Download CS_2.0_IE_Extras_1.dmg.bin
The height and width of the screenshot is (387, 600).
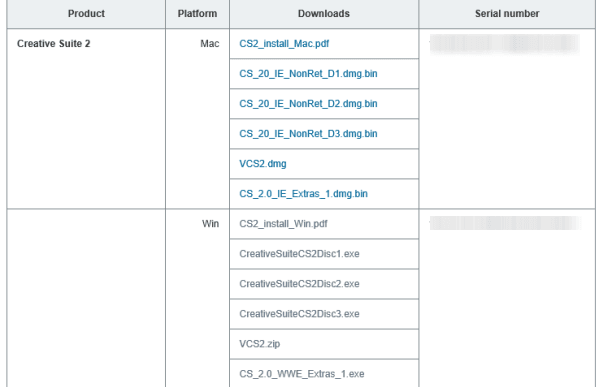[303, 194]
